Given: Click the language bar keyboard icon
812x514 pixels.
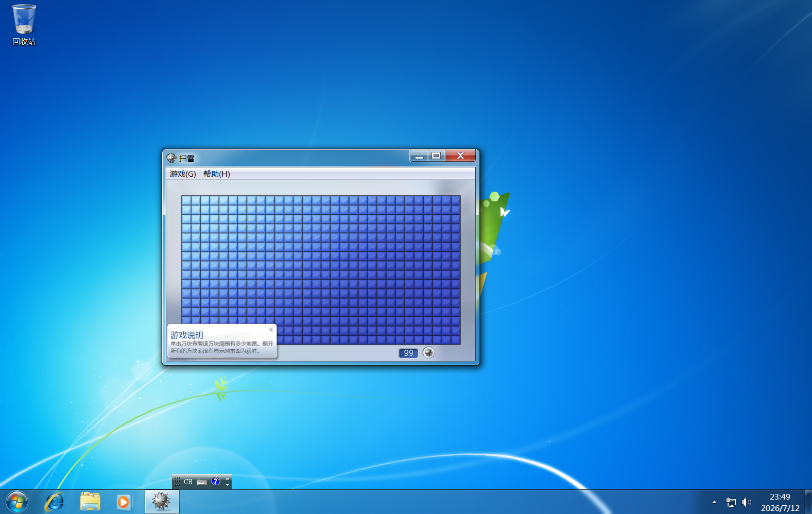Looking at the screenshot, I should pos(202,482).
